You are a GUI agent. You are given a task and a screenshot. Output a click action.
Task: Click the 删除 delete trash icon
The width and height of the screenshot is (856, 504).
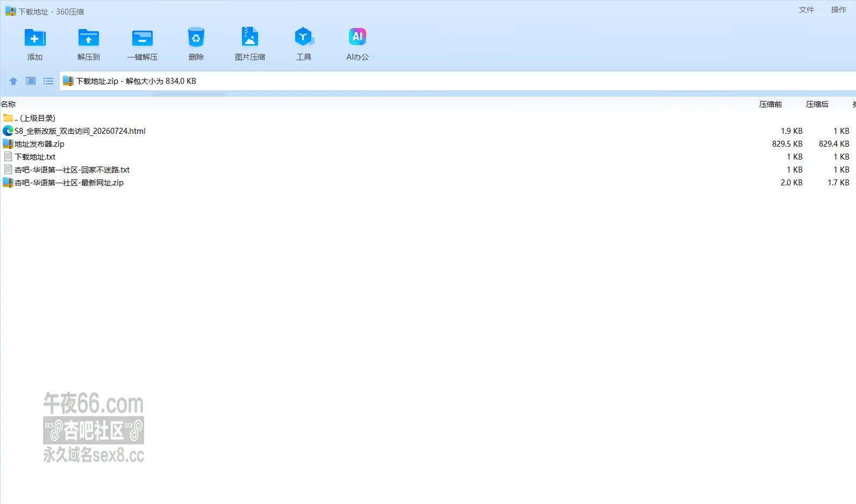click(x=196, y=38)
